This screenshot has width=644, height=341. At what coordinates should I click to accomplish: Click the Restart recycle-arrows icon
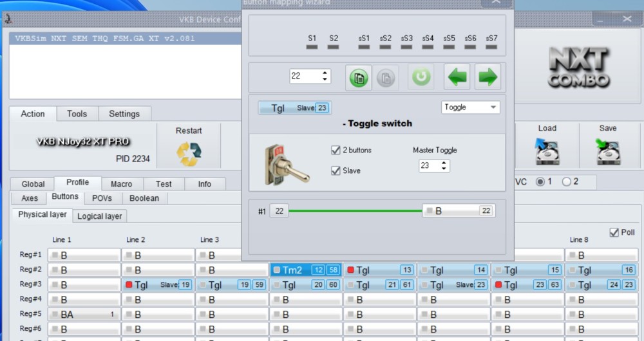pyautogui.click(x=189, y=154)
